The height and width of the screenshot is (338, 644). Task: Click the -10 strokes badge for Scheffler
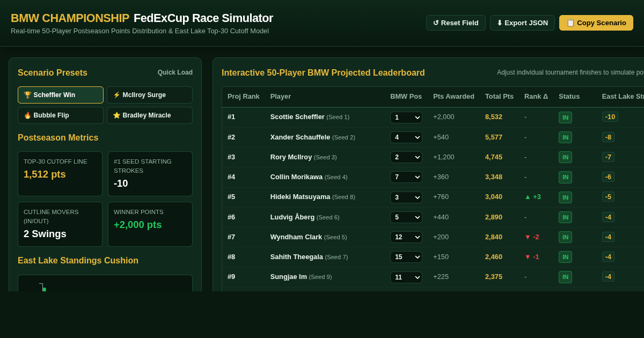610,117
